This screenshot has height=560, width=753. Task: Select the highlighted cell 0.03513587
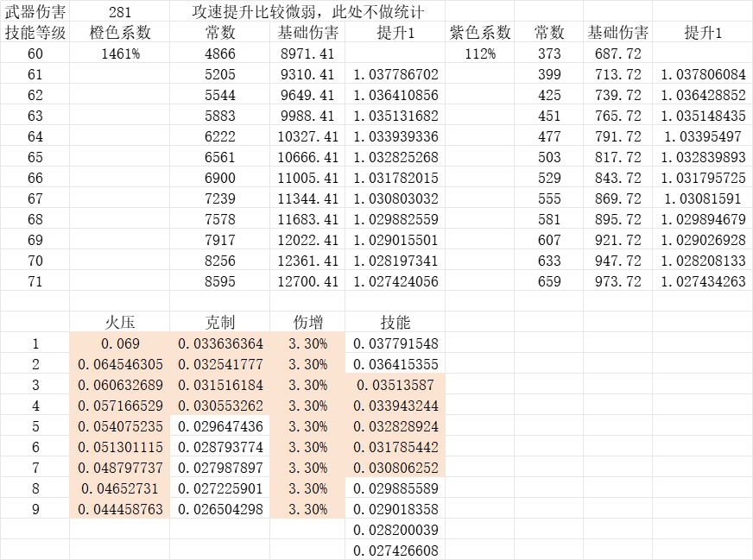coord(395,385)
